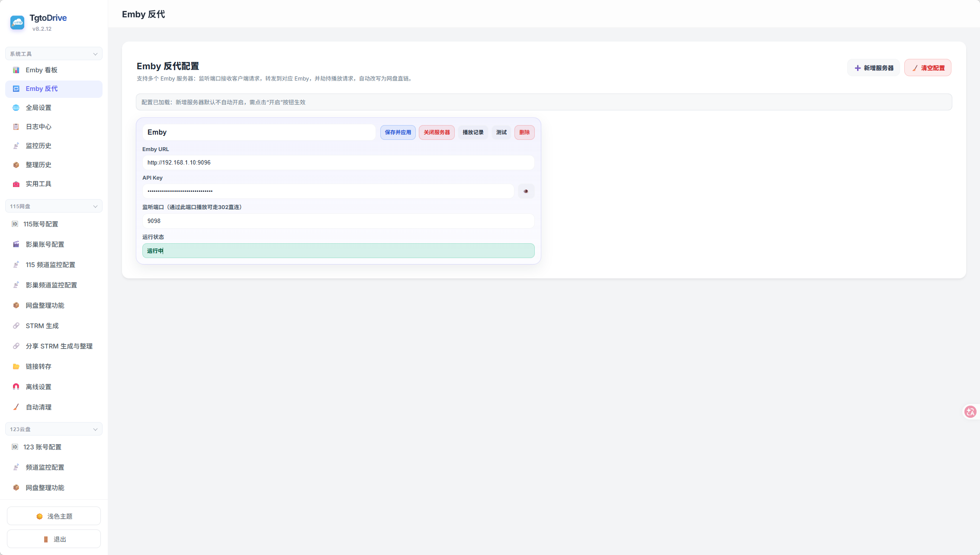Click the 全局设置 globe icon
Image resolution: width=980 pixels, height=555 pixels.
[x=16, y=108]
